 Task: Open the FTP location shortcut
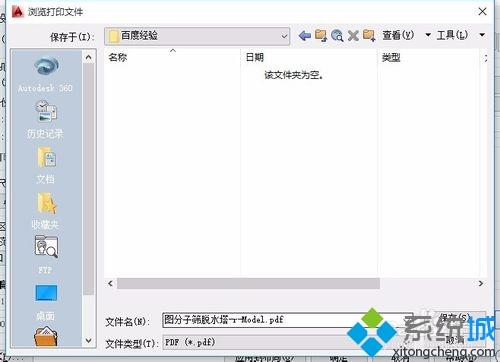(46, 255)
